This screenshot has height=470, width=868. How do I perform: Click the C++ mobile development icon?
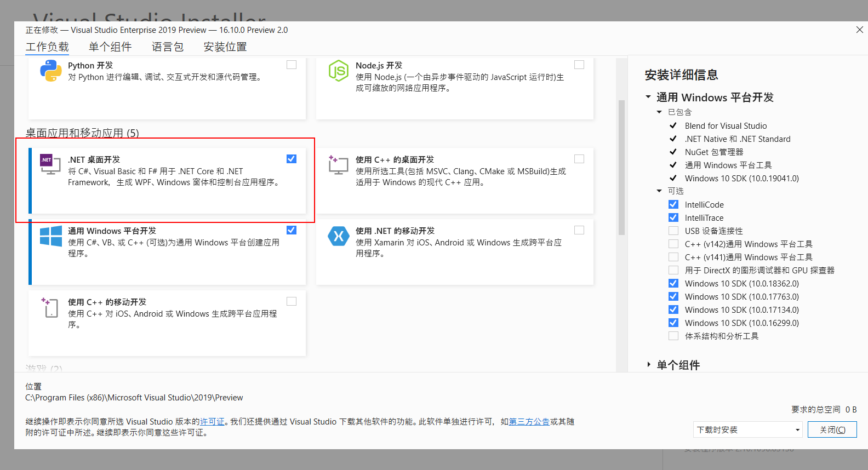(x=50, y=307)
